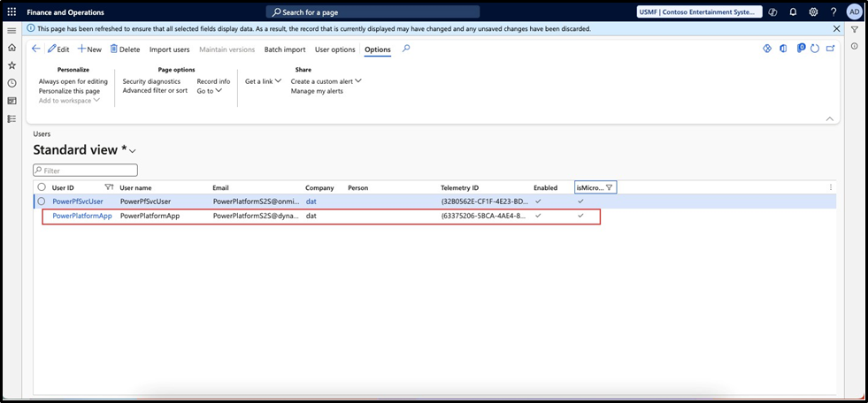Click Search for a page box
Viewport: 868px width, 403px height.
pos(373,12)
